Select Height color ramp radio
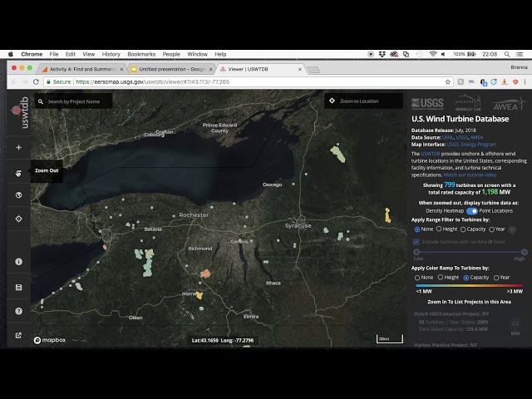The height and width of the screenshot is (399, 532). 441,278
